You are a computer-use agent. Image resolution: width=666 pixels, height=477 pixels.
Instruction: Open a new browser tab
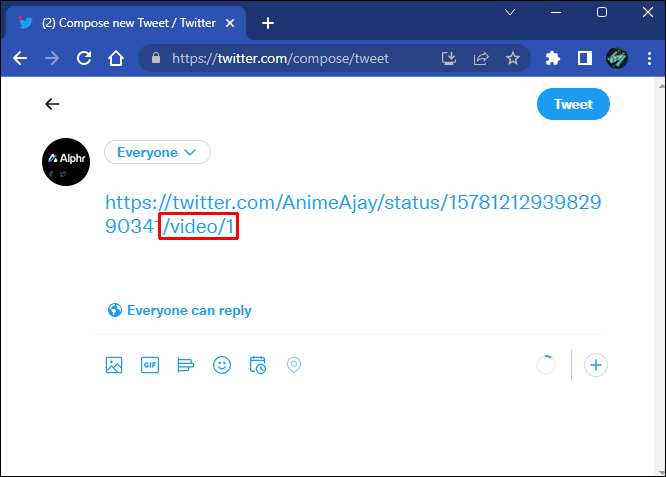click(x=268, y=23)
